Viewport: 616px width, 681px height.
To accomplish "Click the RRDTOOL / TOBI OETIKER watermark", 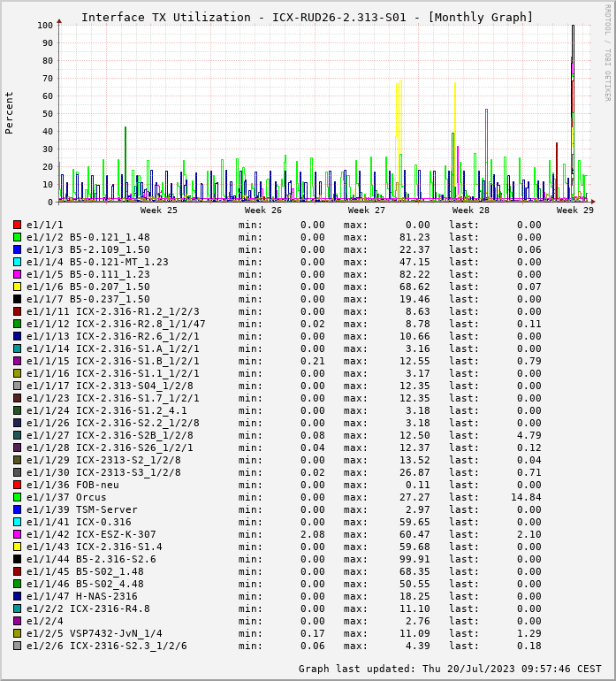I will [607, 52].
